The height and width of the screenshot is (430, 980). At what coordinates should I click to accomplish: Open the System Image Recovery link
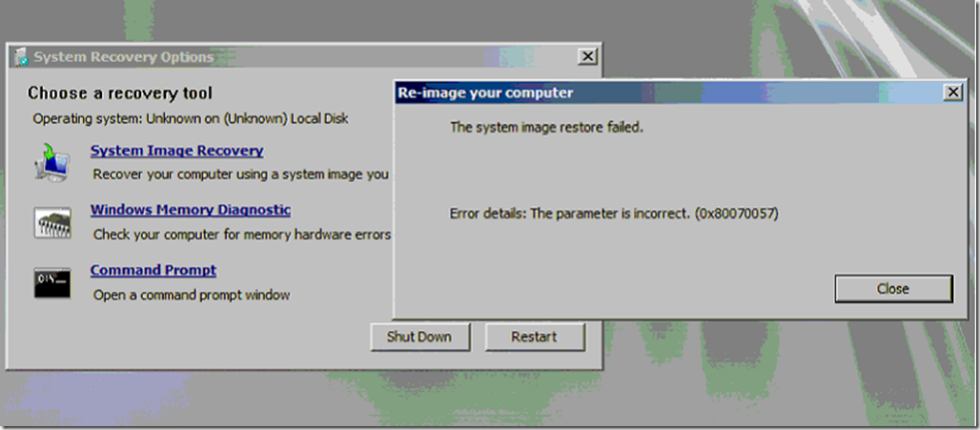[177, 151]
